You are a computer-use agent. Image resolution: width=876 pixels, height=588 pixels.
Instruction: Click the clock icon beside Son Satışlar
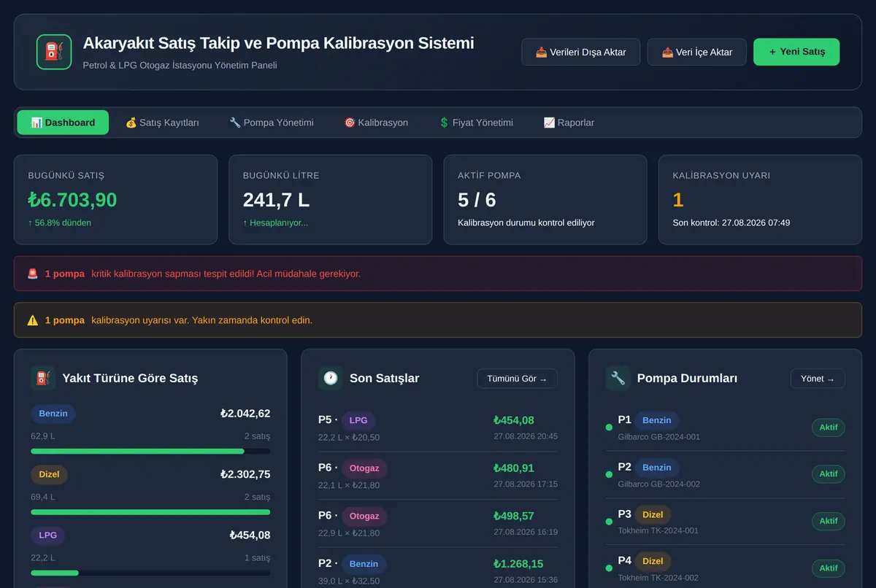pos(331,378)
